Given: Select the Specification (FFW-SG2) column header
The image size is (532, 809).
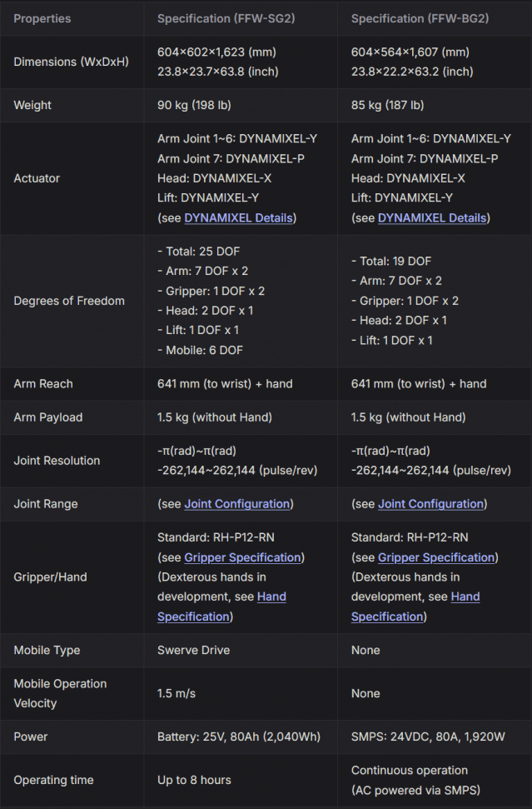Looking at the screenshot, I should 227,18.
